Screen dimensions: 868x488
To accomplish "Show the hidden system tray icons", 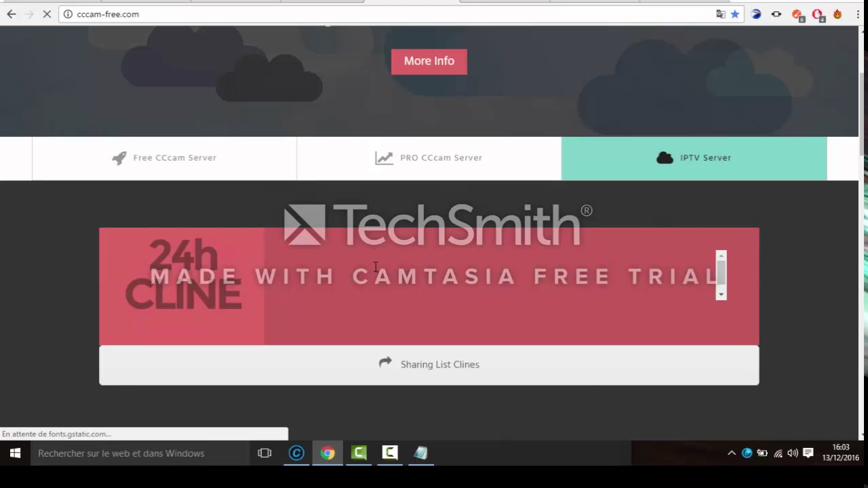I will (732, 453).
